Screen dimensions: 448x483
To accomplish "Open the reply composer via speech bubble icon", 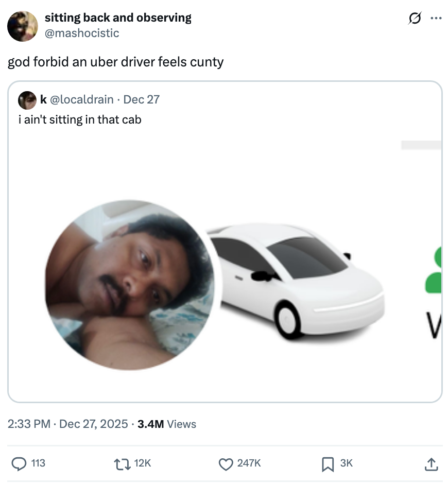I will pos(19,464).
